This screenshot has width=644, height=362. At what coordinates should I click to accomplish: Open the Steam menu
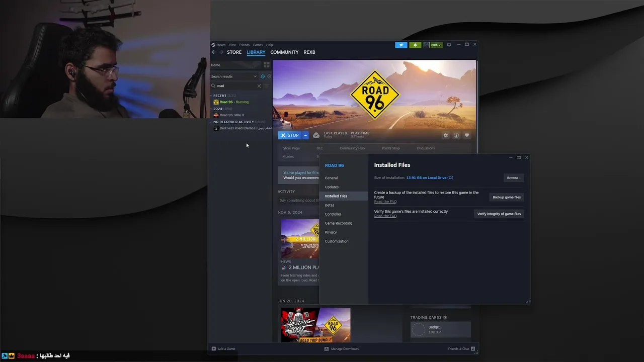point(221,45)
